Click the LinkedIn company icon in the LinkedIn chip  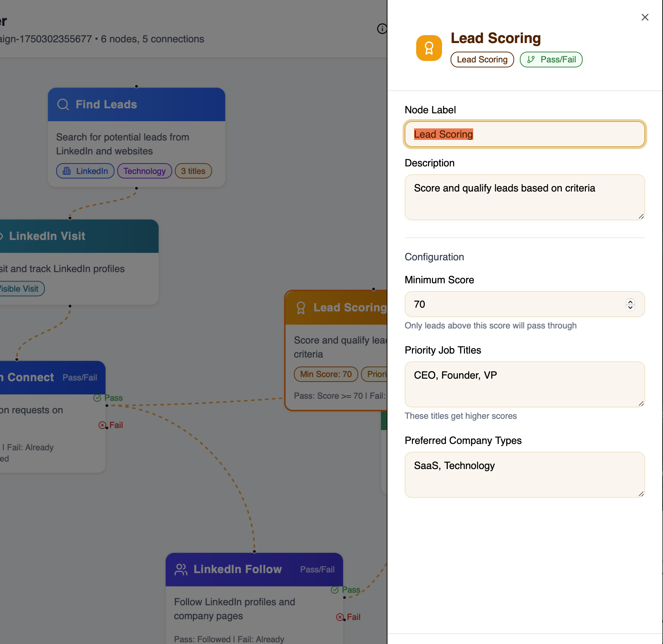click(x=67, y=171)
